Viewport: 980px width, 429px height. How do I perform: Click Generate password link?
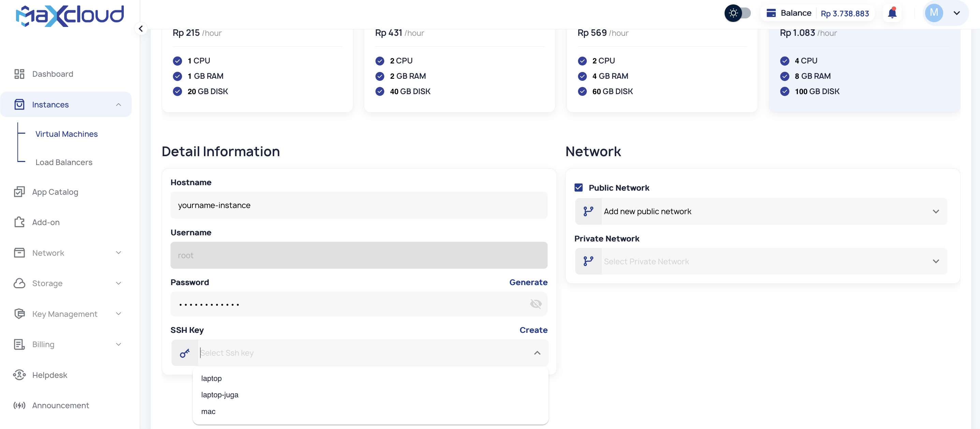coord(529,282)
